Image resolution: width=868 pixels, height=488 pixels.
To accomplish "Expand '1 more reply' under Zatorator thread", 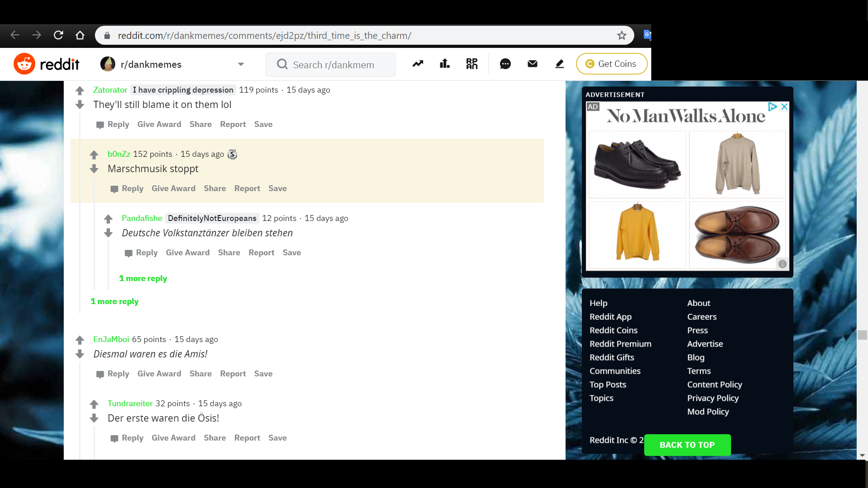I will coord(114,301).
